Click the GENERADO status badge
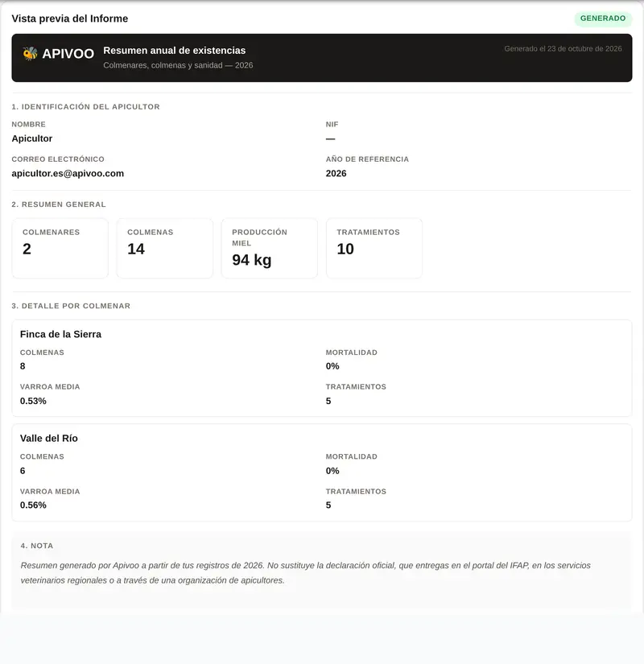The width and height of the screenshot is (644, 664). [603, 19]
